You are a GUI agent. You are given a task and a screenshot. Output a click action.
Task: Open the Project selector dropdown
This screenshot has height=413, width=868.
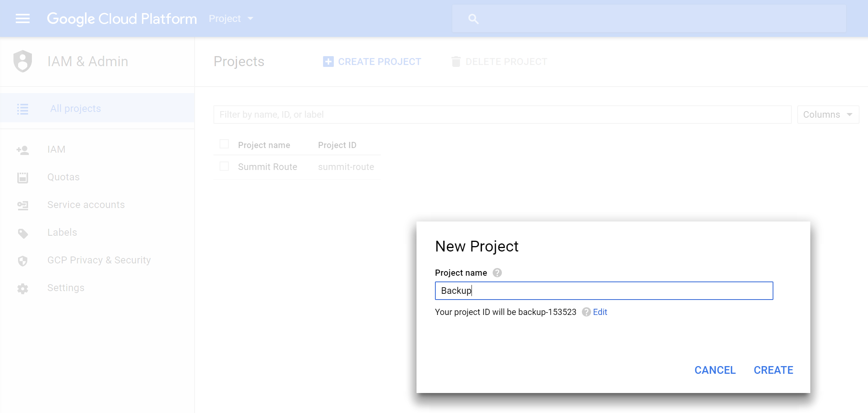pyautogui.click(x=231, y=18)
